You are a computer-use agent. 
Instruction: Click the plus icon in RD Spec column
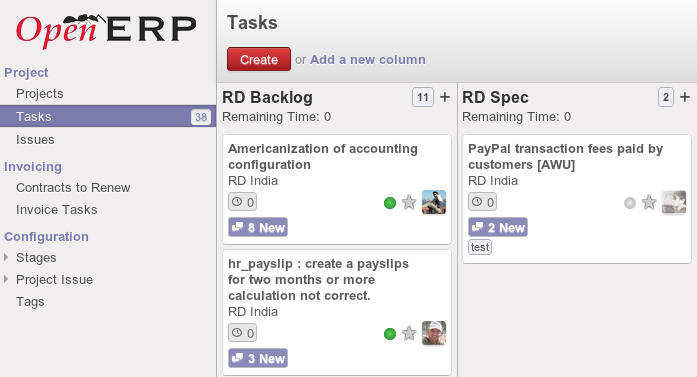pyautogui.click(x=685, y=97)
